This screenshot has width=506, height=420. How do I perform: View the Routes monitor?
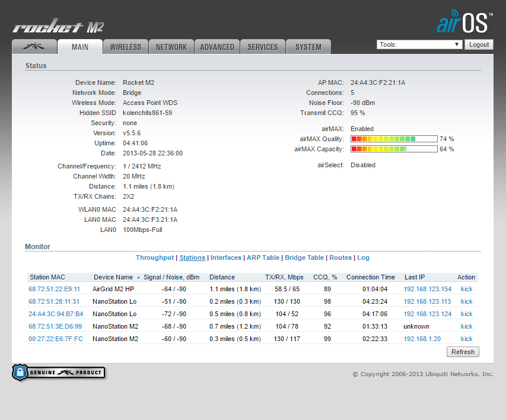(340, 257)
